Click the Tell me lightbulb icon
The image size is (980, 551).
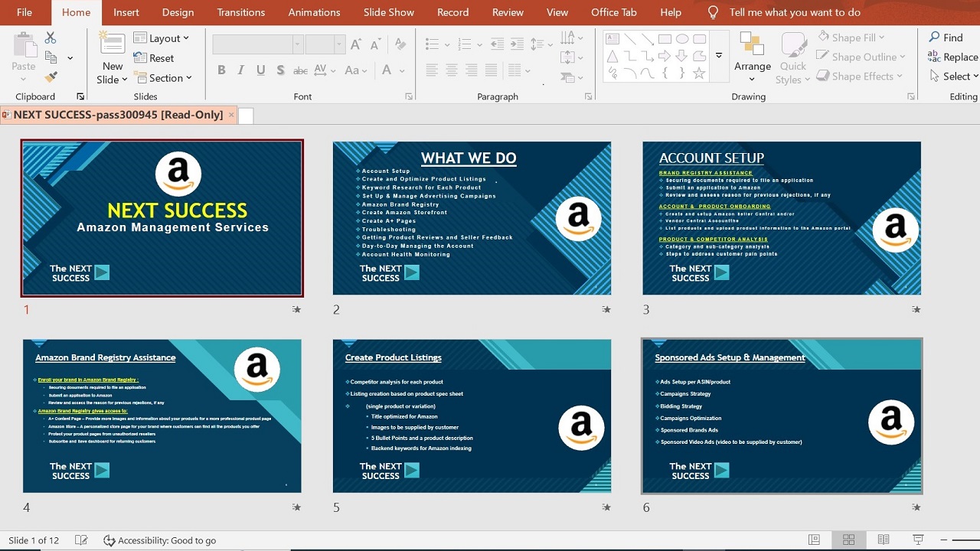[x=713, y=12]
